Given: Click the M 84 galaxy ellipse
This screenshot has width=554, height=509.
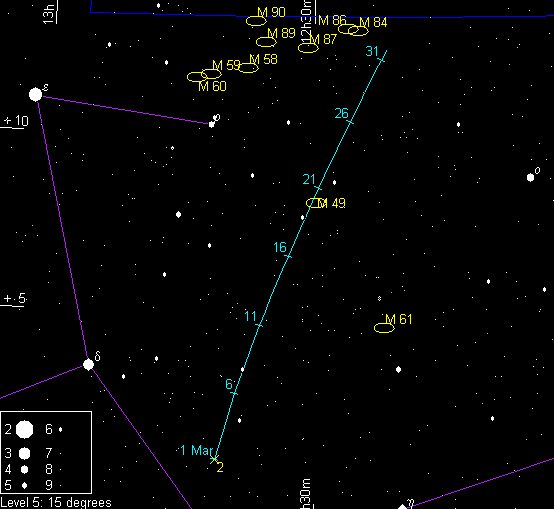Looking at the screenshot, I should (358, 31).
